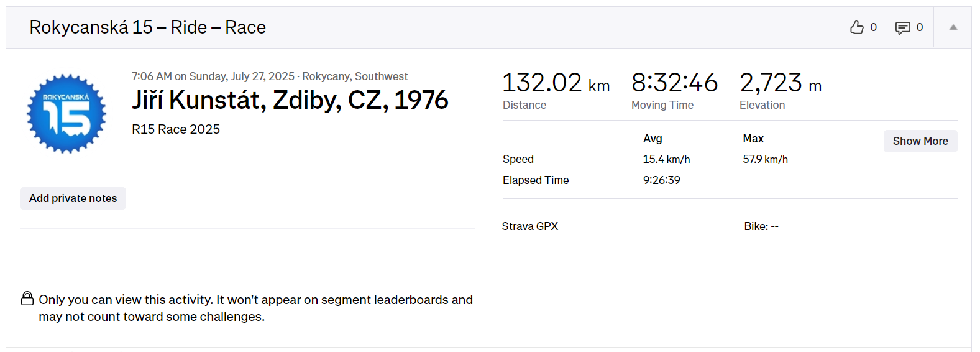Select the athlete name Jiří Kunstát heading
The width and height of the screenshot is (980, 352).
point(290,100)
